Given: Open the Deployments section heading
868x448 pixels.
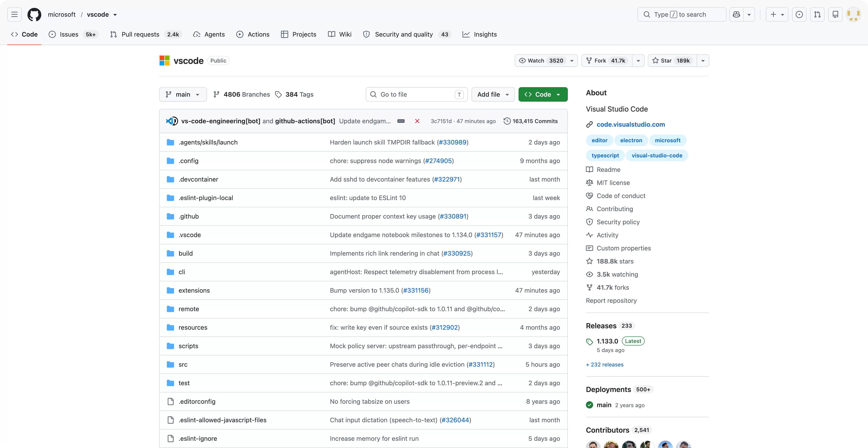Looking at the screenshot, I should [608, 390].
